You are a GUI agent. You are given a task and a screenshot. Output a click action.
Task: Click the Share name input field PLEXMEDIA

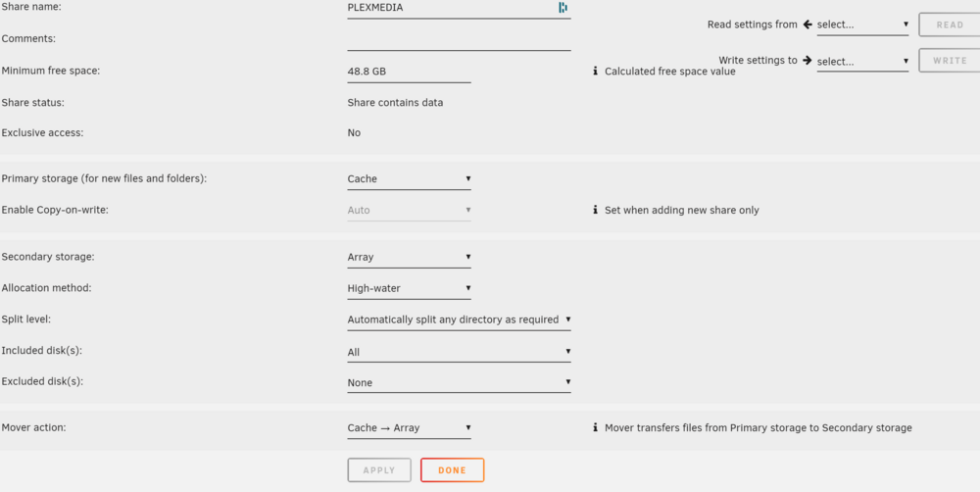click(x=459, y=8)
